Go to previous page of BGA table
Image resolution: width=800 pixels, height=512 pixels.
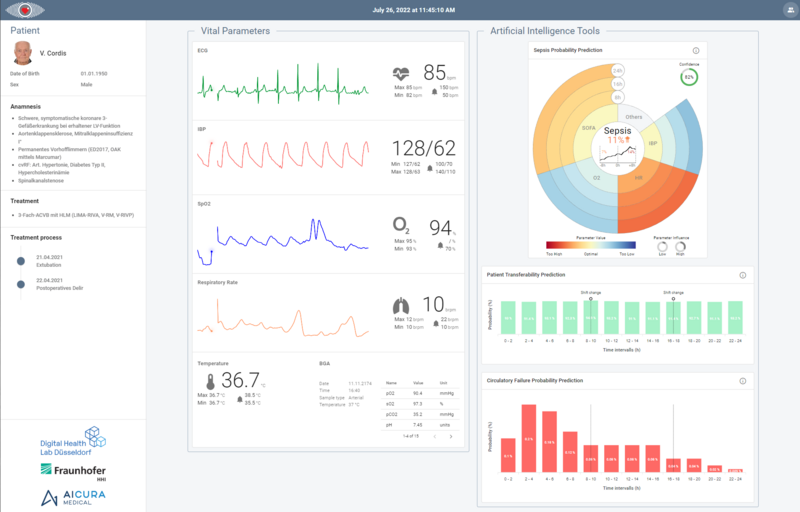(x=434, y=436)
